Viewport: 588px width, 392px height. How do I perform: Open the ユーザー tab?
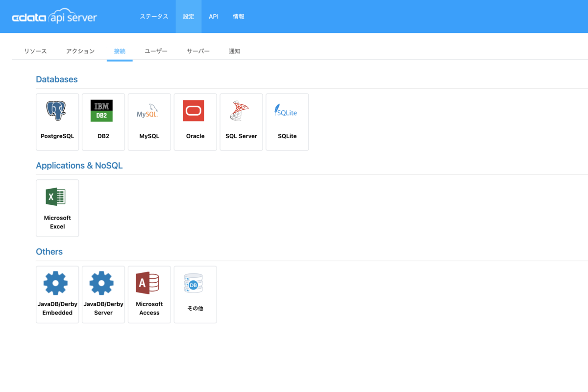tap(156, 51)
